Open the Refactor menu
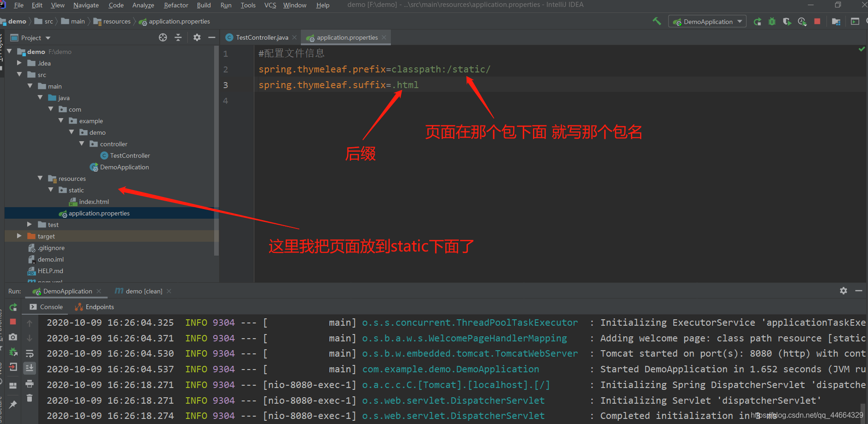This screenshot has height=424, width=868. point(176,5)
